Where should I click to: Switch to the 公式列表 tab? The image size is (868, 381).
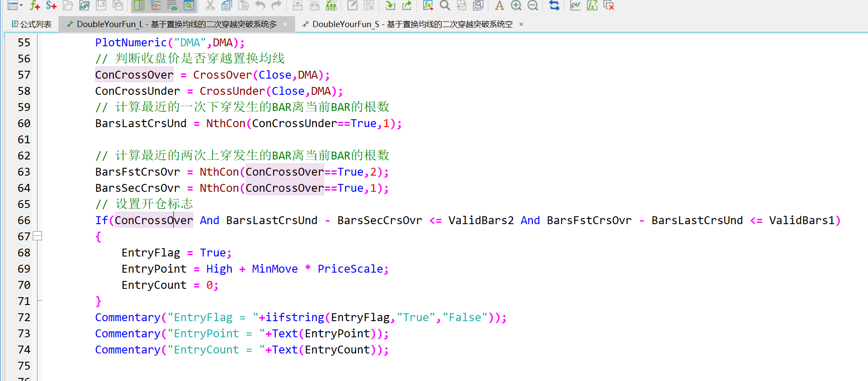32,24
